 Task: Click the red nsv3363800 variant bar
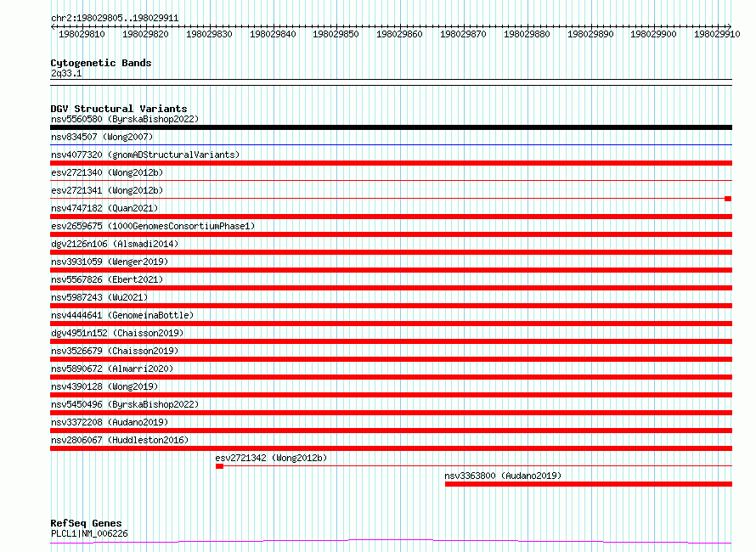[589, 484]
